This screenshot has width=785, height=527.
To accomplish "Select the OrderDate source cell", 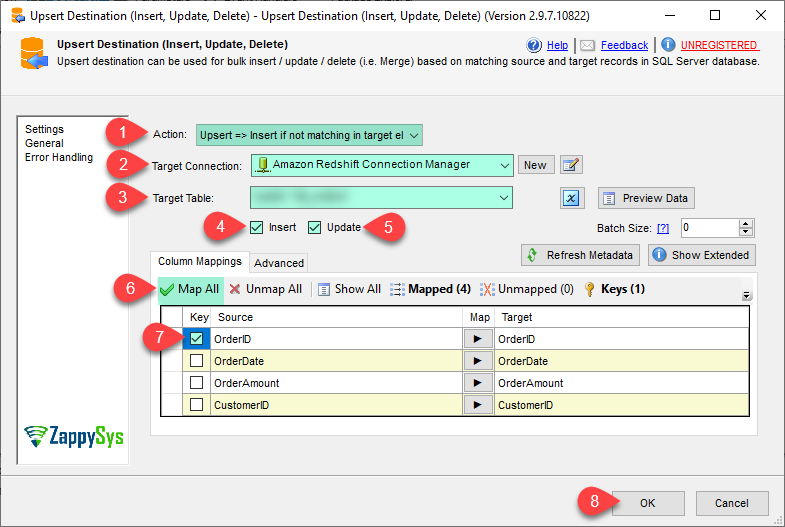I will (336, 361).
